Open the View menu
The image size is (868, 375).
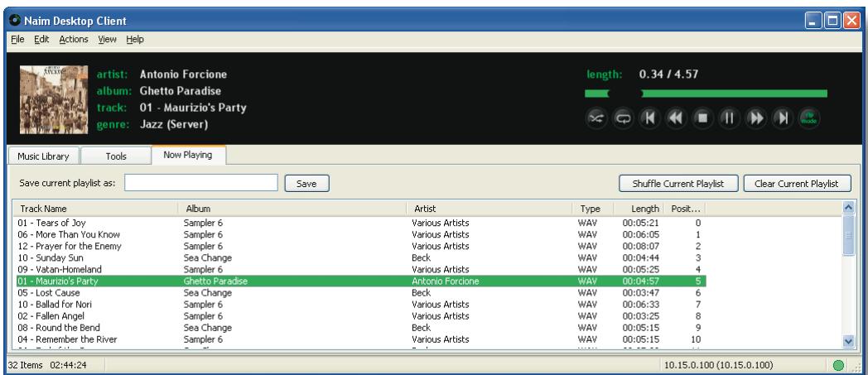click(x=108, y=39)
